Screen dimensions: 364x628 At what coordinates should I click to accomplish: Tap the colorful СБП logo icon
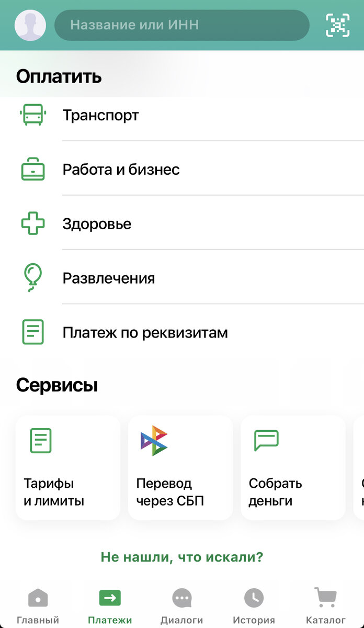[154, 441]
